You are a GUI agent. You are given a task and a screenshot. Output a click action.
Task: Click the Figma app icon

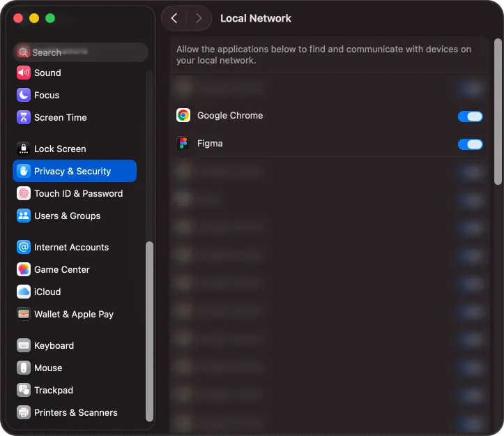(183, 143)
